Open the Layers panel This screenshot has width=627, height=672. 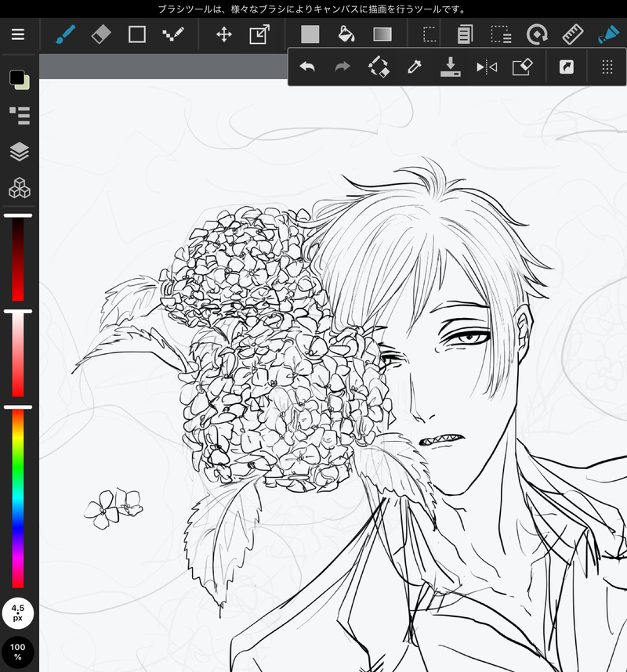point(20,152)
